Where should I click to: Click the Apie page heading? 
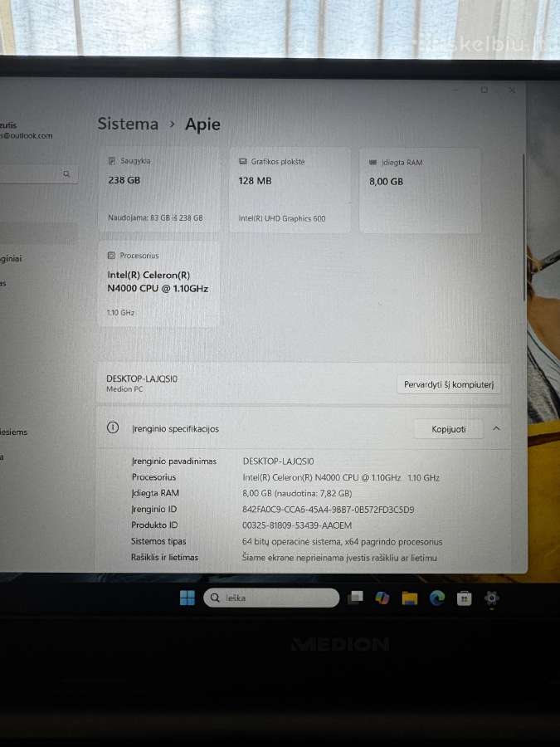pyautogui.click(x=202, y=124)
